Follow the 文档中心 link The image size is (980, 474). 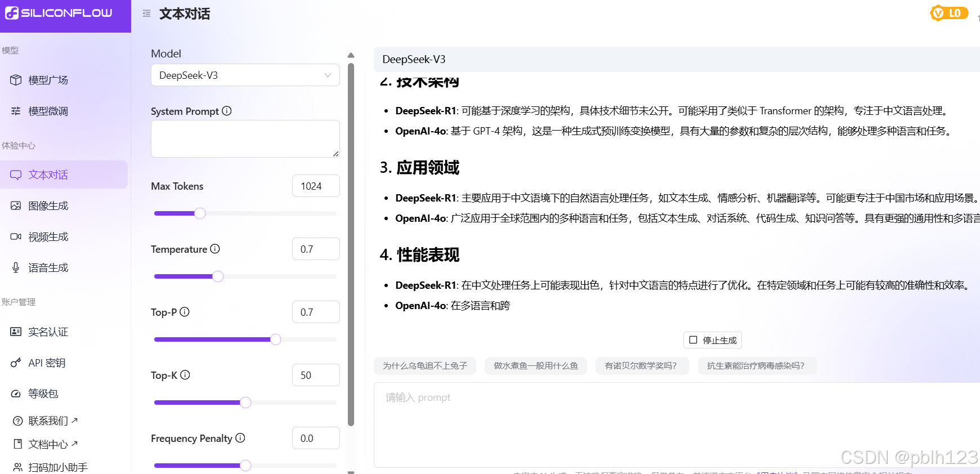(x=53, y=444)
